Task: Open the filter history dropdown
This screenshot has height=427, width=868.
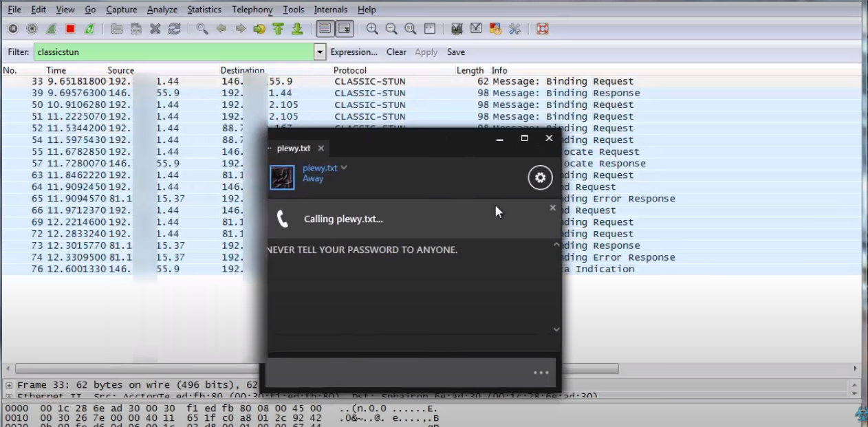Action: 320,52
